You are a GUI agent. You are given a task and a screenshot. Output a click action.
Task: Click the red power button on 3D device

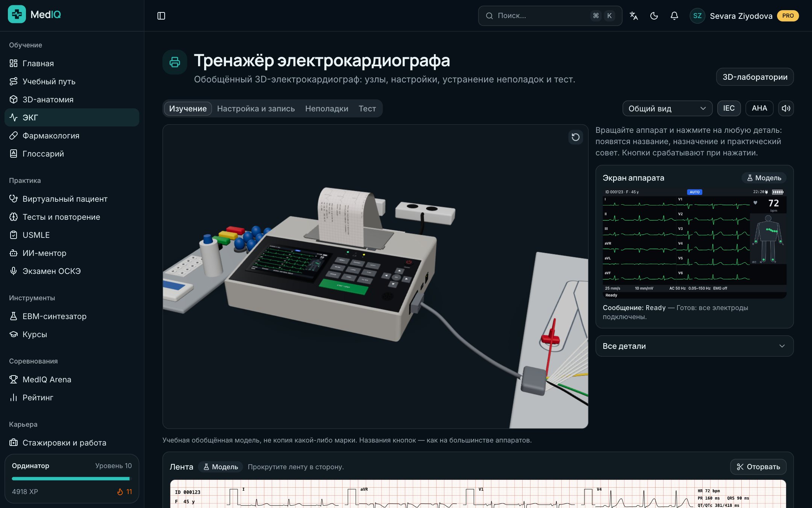point(409,262)
